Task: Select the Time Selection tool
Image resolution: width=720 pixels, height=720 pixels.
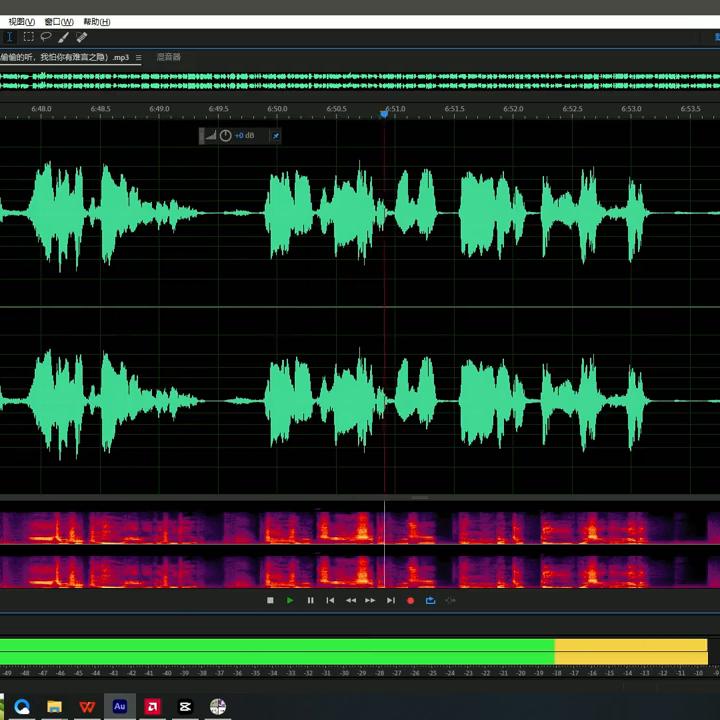Action: (10, 37)
